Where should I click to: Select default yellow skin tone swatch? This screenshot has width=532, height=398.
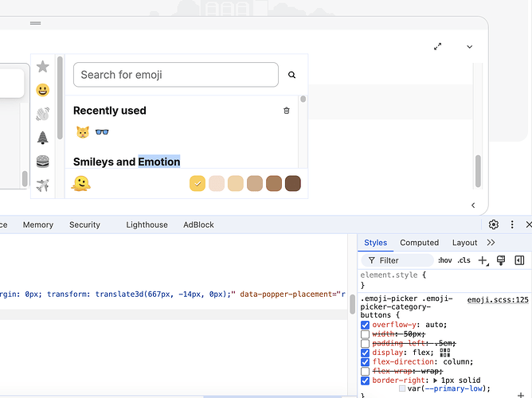coord(198,183)
